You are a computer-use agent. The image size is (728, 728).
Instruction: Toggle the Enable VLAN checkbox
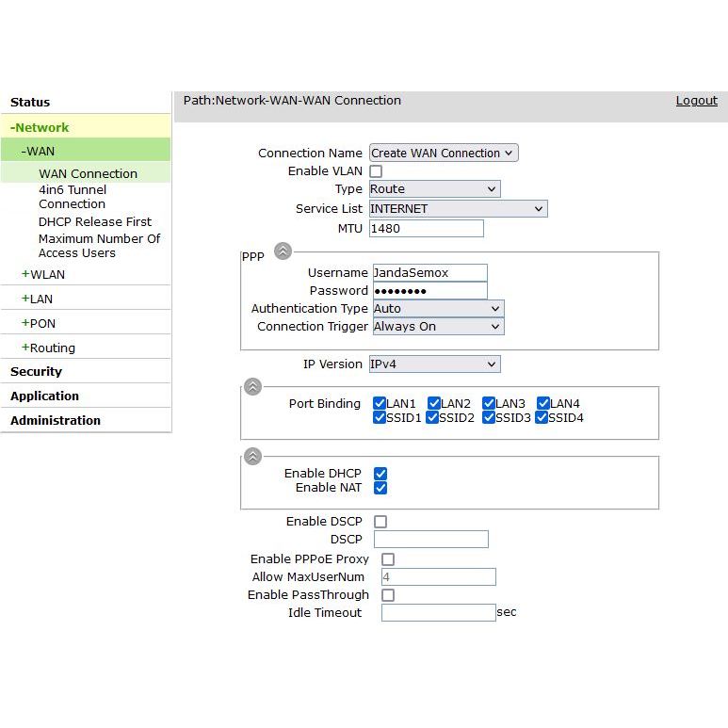coord(376,171)
